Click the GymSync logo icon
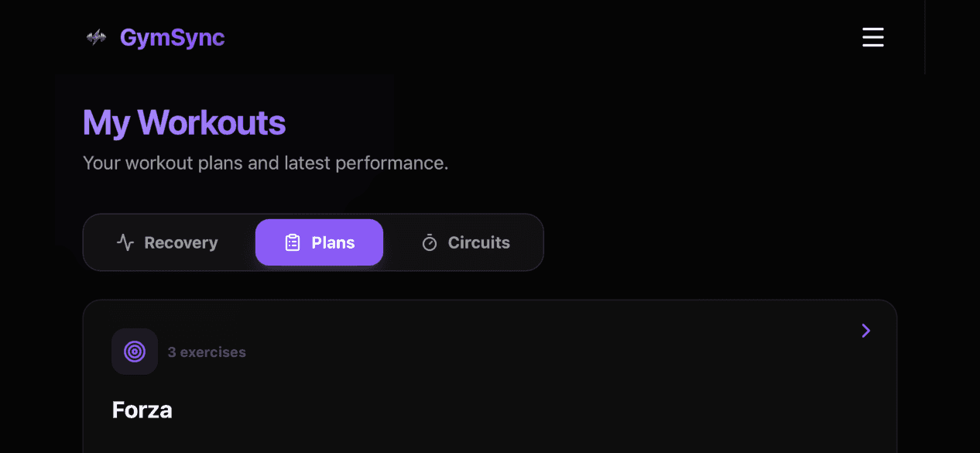 [x=96, y=37]
